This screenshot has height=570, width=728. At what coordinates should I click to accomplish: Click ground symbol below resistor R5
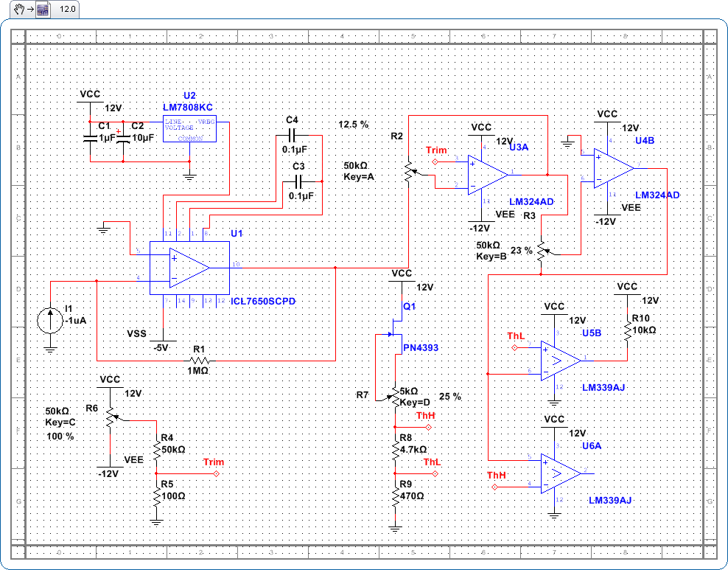(157, 523)
